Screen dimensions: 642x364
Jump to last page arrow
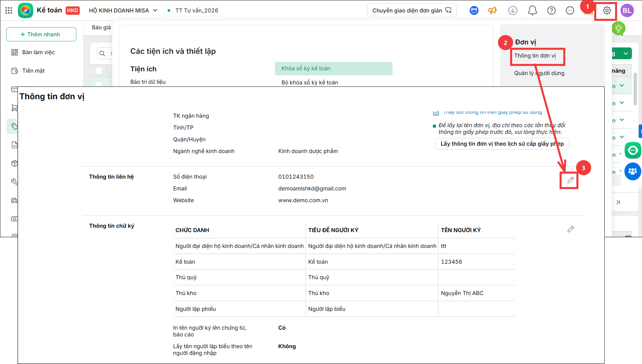tap(618, 202)
